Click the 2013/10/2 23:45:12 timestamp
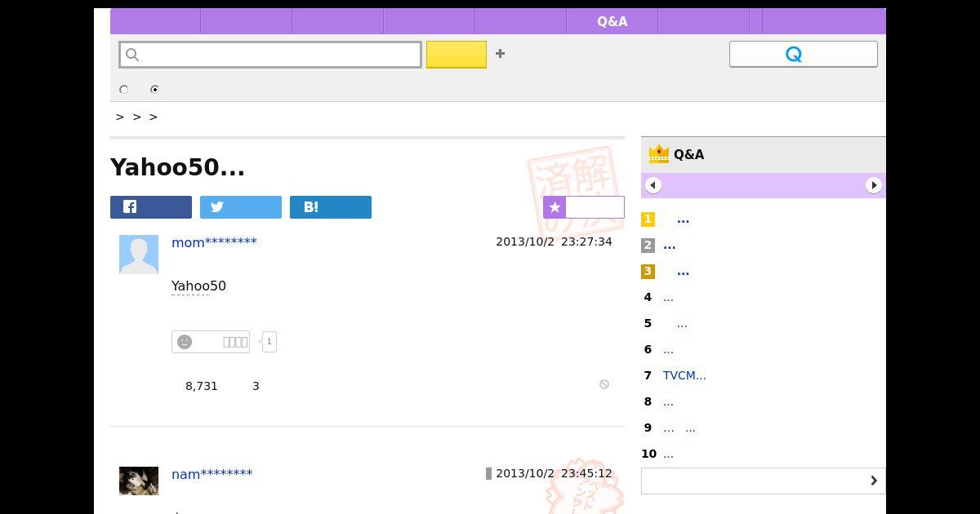Image resolution: width=980 pixels, height=514 pixels. pyautogui.click(x=554, y=473)
